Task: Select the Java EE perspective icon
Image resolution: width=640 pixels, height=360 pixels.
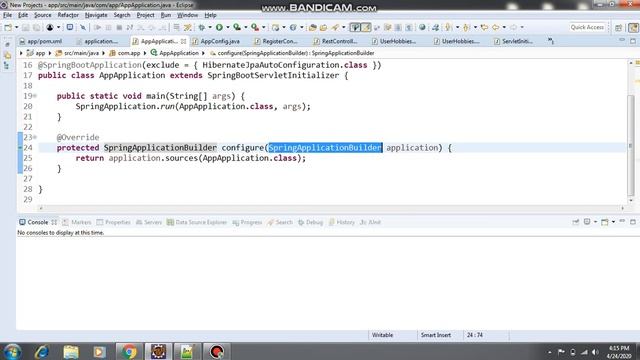Action: pos(633,27)
